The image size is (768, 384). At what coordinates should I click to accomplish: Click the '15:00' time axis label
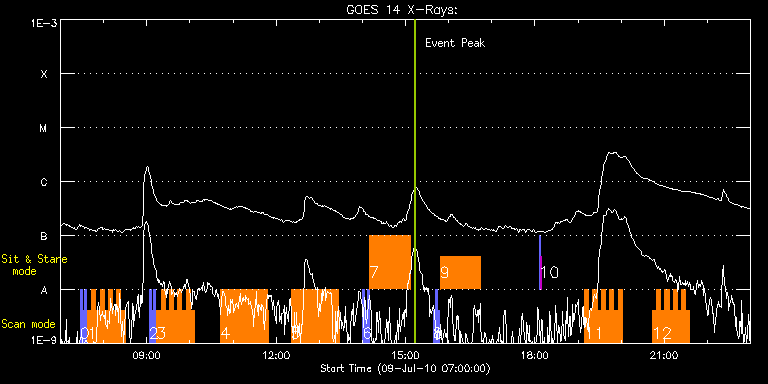pyautogui.click(x=406, y=355)
